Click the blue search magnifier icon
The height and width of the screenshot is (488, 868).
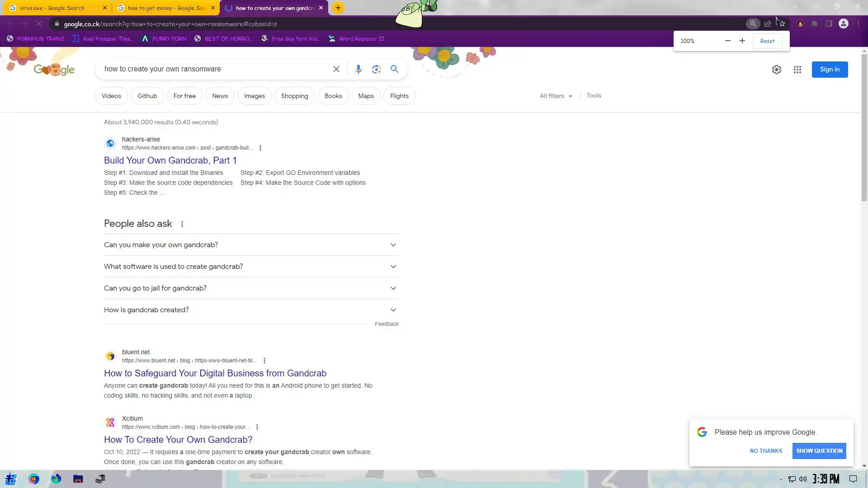pyautogui.click(x=394, y=69)
